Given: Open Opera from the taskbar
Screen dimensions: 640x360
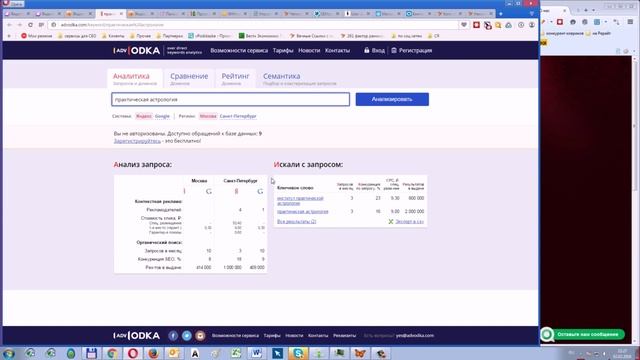Looking at the screenshot, I should (x=133, y=353).
